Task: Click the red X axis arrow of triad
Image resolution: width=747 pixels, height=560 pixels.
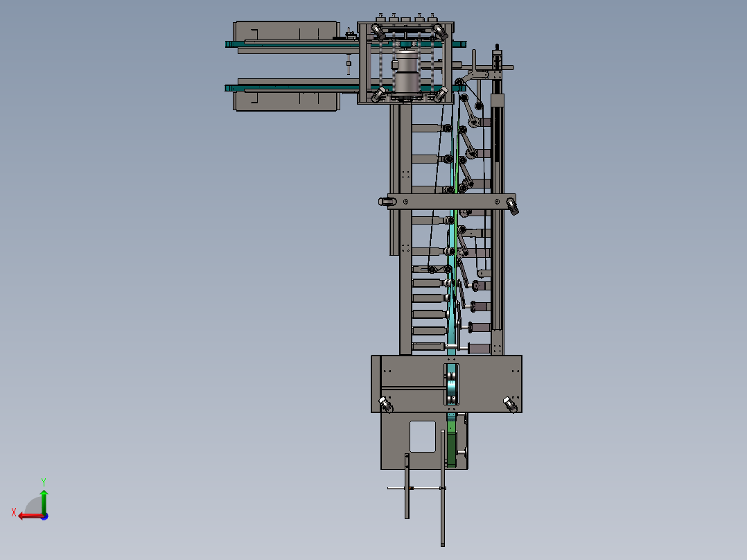Action: tap(31, 516)
